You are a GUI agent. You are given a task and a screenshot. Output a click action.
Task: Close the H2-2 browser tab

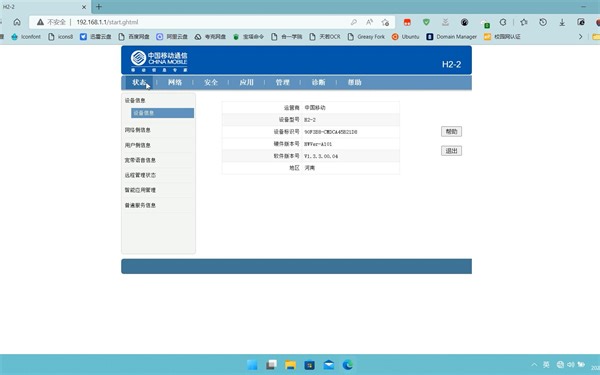[84, 7]
